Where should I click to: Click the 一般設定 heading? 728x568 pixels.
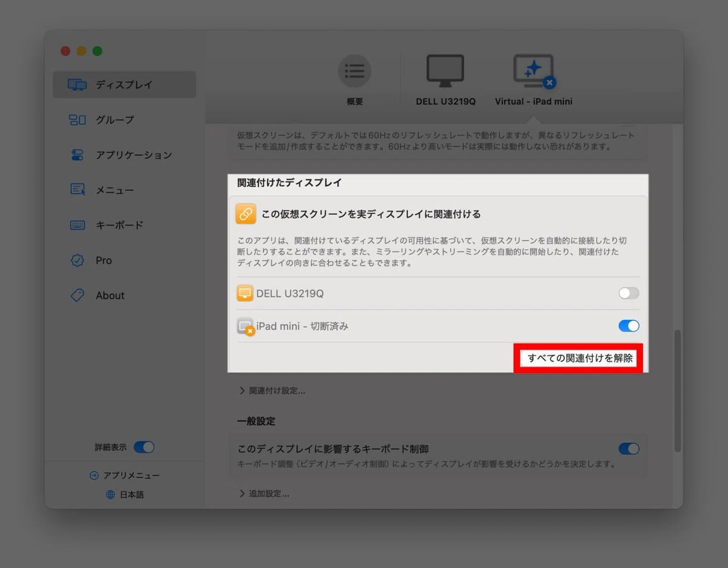coord(256,421)
